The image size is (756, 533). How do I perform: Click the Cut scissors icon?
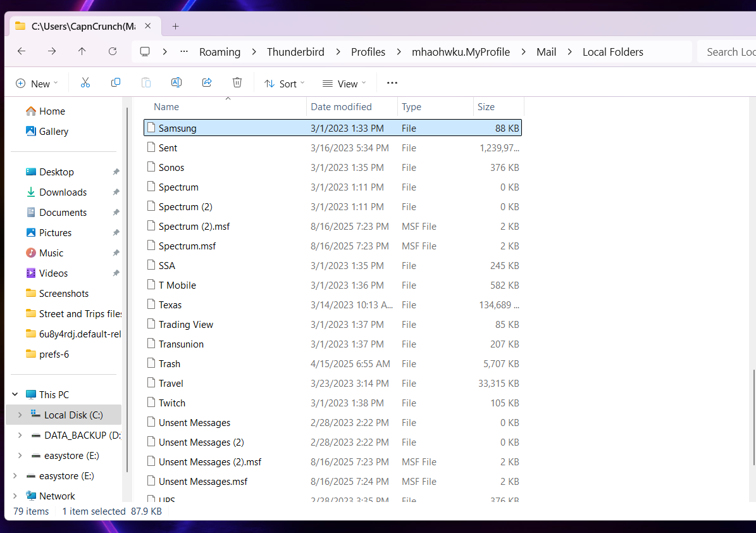pyautogui.click(x=85, y=83)
